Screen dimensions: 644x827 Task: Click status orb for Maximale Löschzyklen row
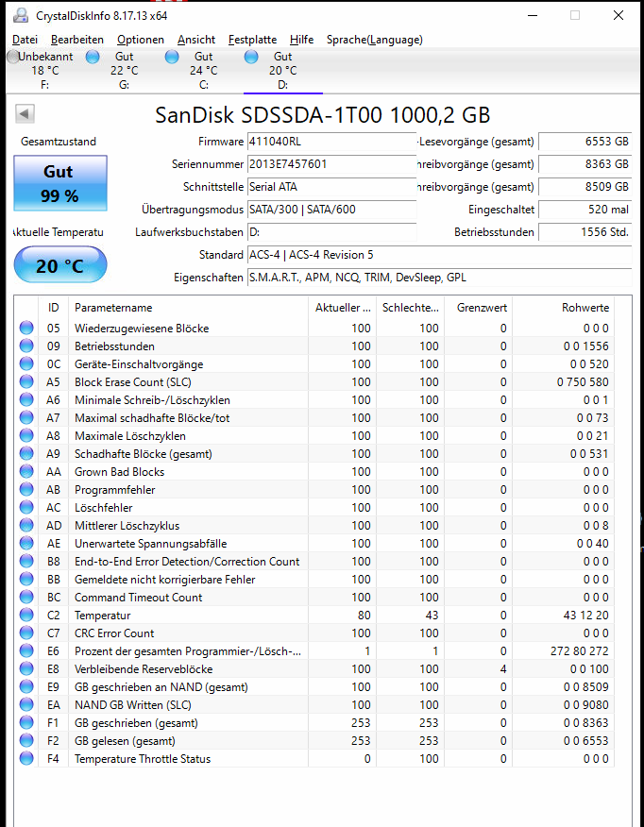pos(26,435)
